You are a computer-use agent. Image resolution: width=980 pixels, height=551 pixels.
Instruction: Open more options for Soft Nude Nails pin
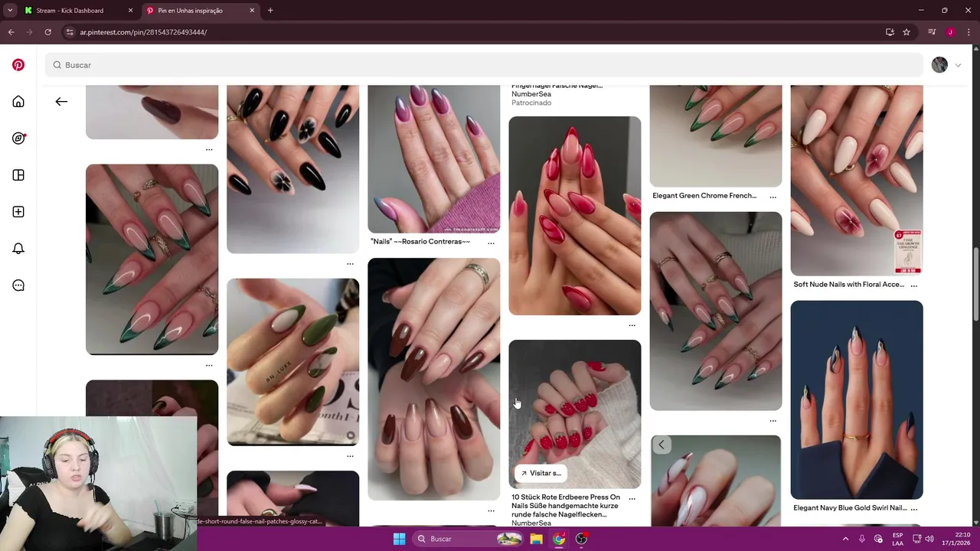tap(913, 285)
